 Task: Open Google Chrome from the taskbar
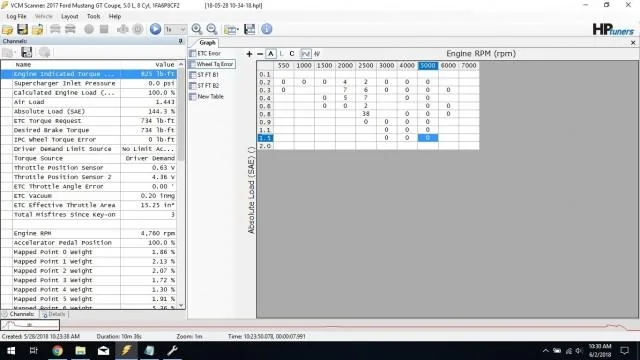pyautogui.click(x=57, y=351)
